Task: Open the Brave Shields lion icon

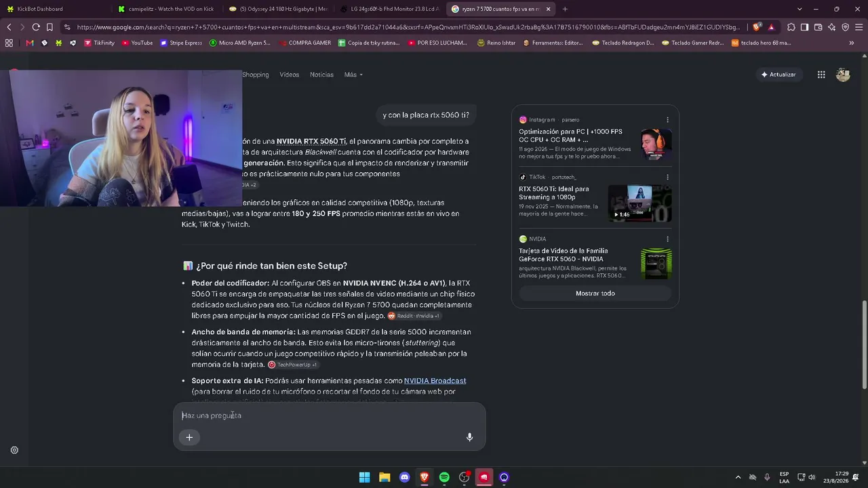Action: [757, 27]
